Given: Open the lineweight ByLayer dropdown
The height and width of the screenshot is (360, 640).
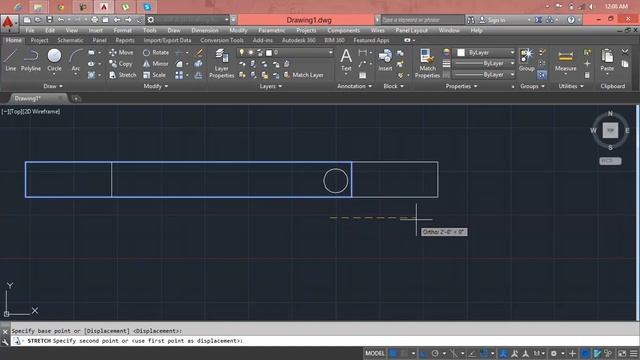Looking at the screenshot, I should pos(485,64).
